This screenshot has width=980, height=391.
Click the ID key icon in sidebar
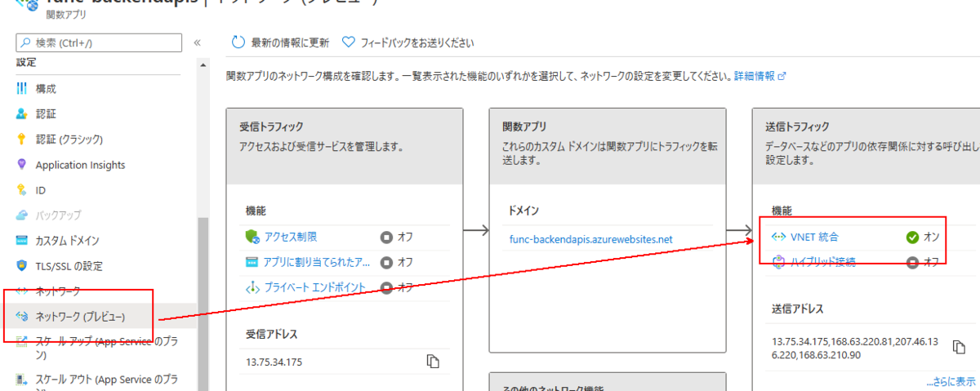point(22,190)
